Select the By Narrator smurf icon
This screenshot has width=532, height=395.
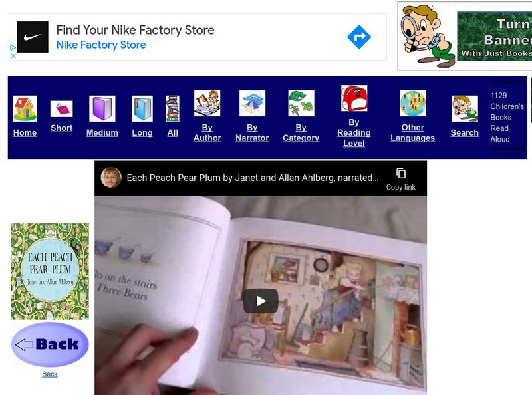[252, 103]
